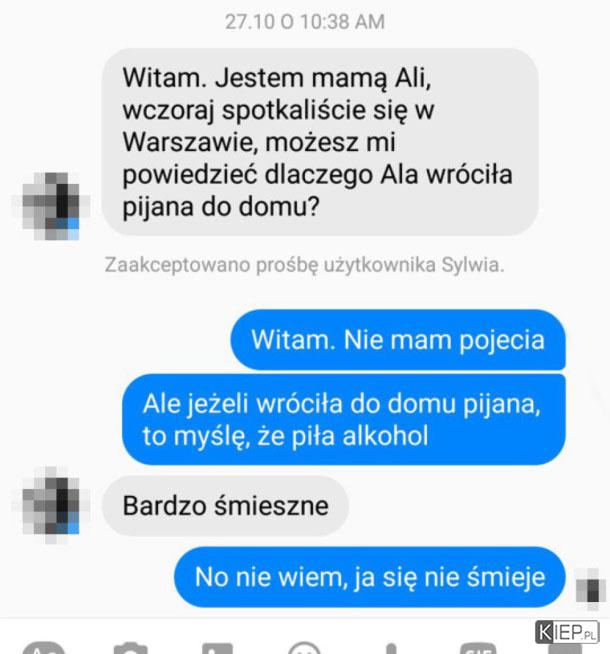Open sender avatar beside first message
The image size is (610, 654).
(51, 206)
